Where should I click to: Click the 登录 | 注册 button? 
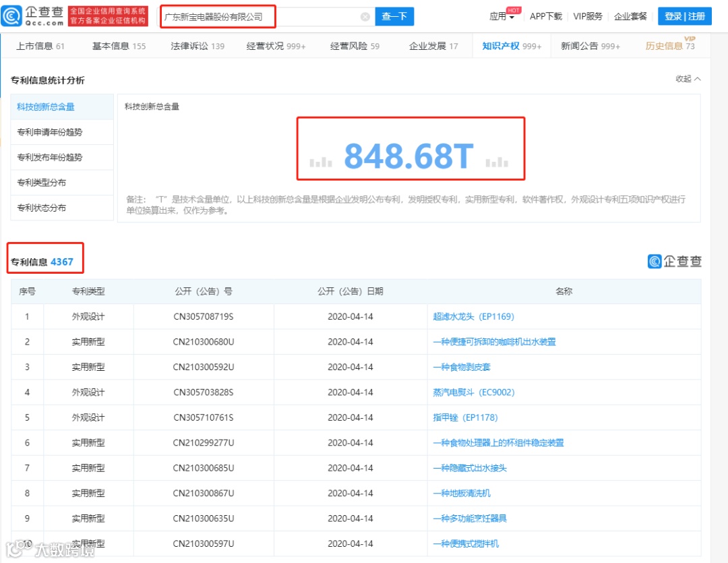coord(684,16)
